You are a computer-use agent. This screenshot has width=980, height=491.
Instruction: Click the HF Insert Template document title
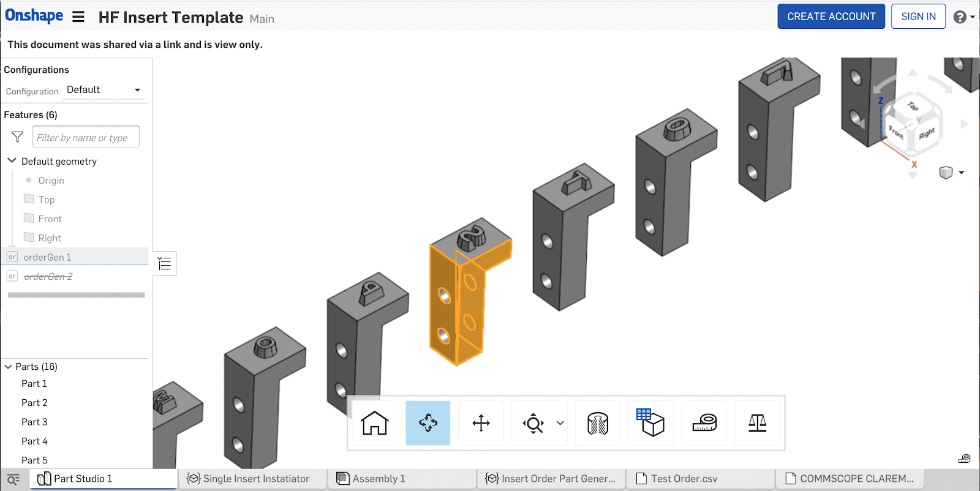coord(170,17)
